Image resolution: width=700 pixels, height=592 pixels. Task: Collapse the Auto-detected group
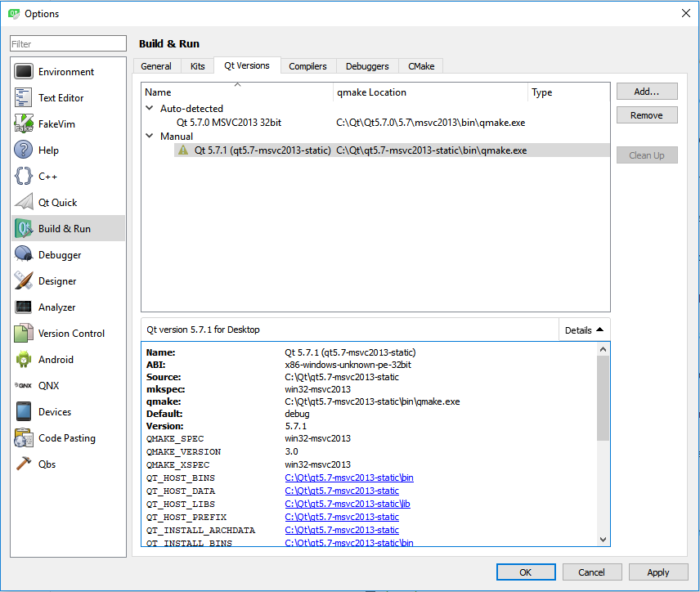pos(150,108)
